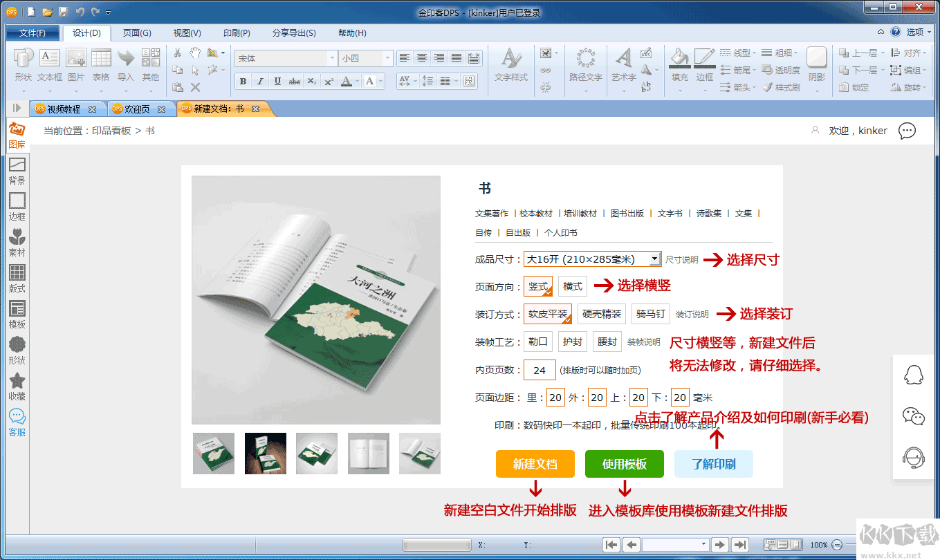Open the 素材 materials sidebar icon
Screen dimensions: 940x560
click(17, 242)
